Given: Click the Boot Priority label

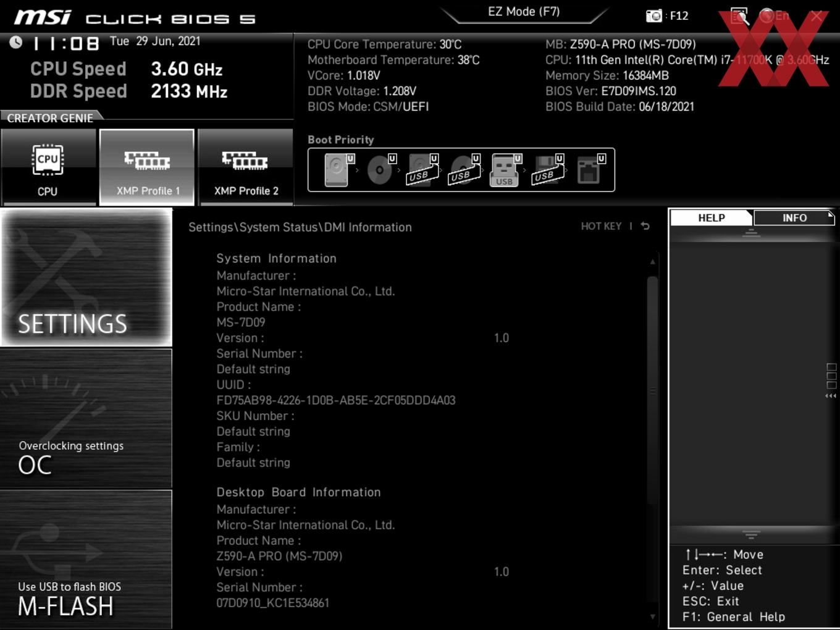Looking at the screenshot, I should tap(341, 140).
